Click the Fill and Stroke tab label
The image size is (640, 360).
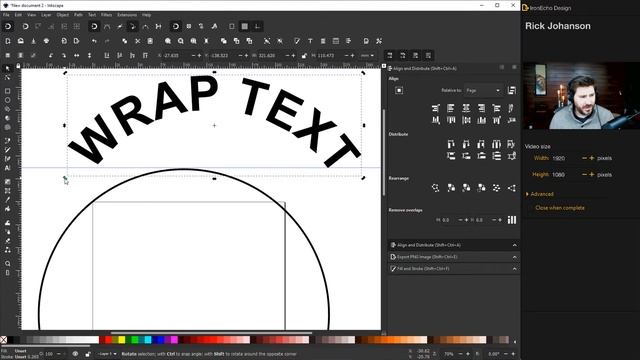tap(423, 269)
